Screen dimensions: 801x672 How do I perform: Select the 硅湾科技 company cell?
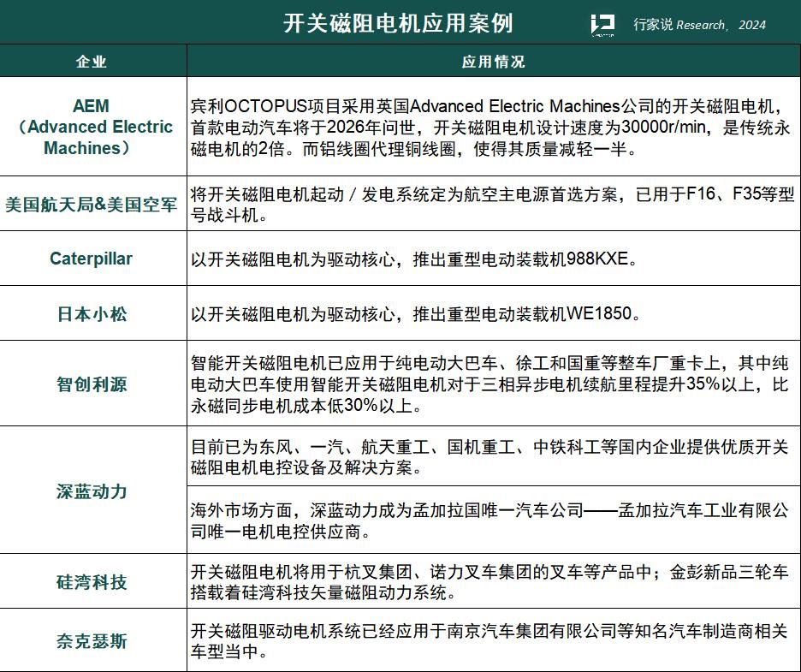coord(92,581)
